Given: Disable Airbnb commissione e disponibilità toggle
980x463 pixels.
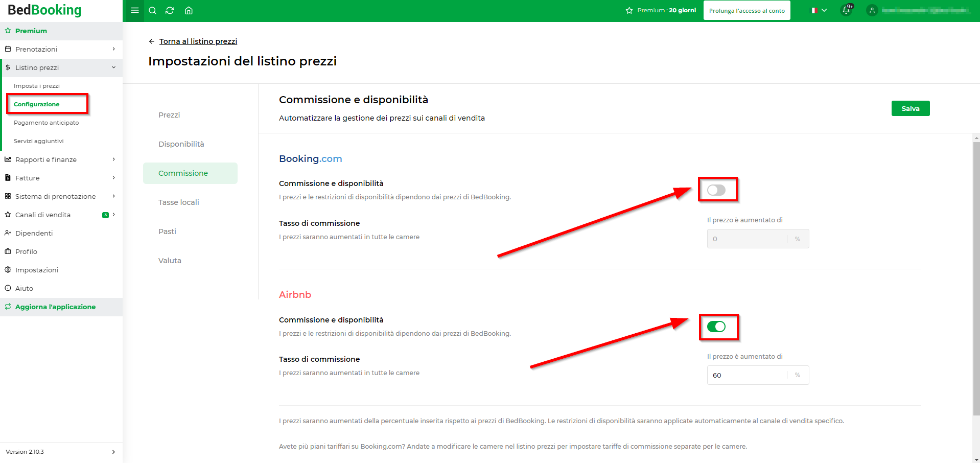Looking at the screenshot, I should [716, 327].
